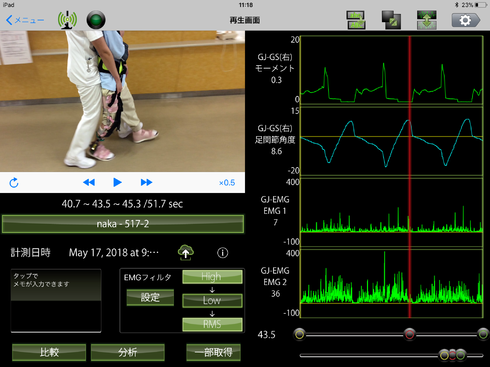Tap the 一部取得 partial extract button

(213, 352)
